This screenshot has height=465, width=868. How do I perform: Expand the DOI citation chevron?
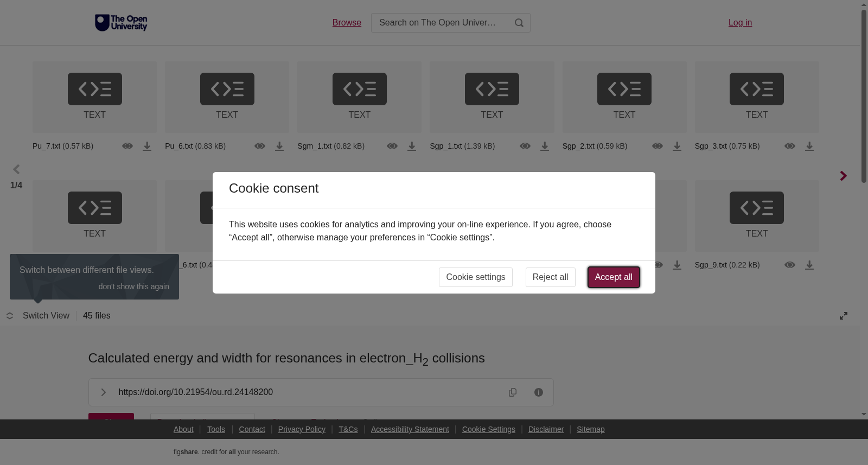(103, 392)
